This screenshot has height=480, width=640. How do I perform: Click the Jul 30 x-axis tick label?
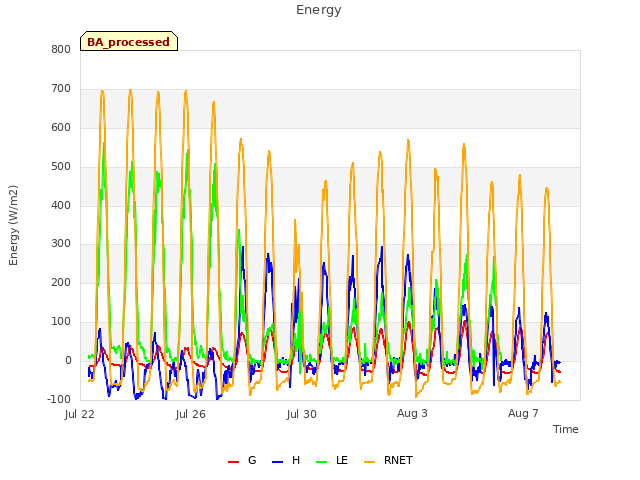pyautogui.click(x=302, y=414)
